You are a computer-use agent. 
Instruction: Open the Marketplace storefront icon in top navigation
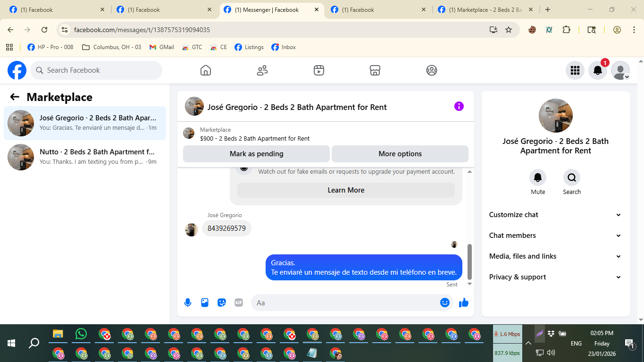[x=375, y=70]
